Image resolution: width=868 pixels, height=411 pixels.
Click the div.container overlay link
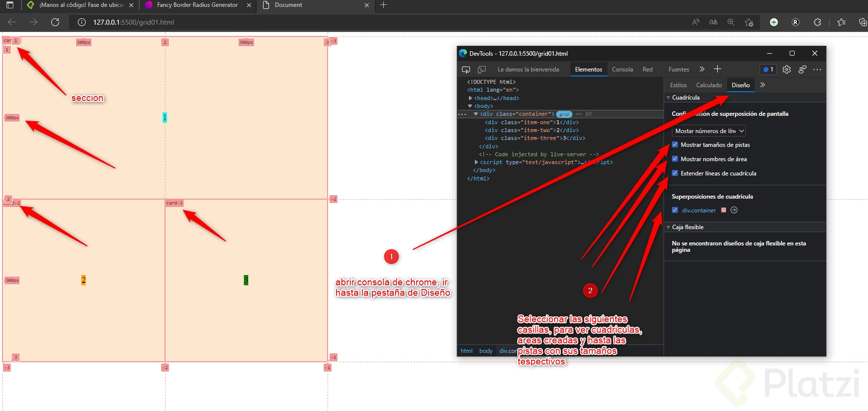coord(699,210)
